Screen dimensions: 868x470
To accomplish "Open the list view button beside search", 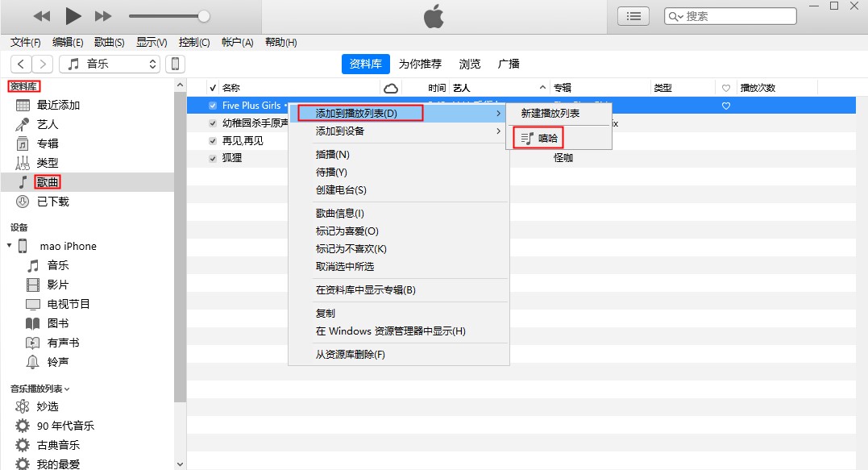I will tap(633, 17).
